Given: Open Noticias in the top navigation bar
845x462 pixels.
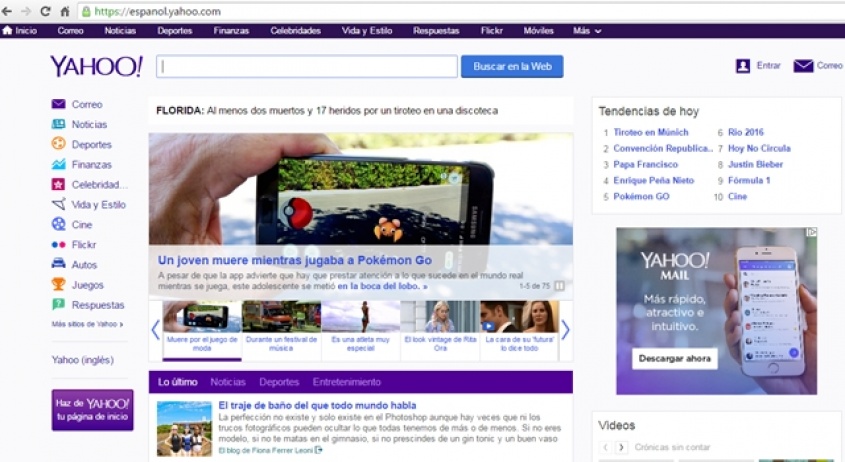Looking at the screenshot, I should 120,31.
